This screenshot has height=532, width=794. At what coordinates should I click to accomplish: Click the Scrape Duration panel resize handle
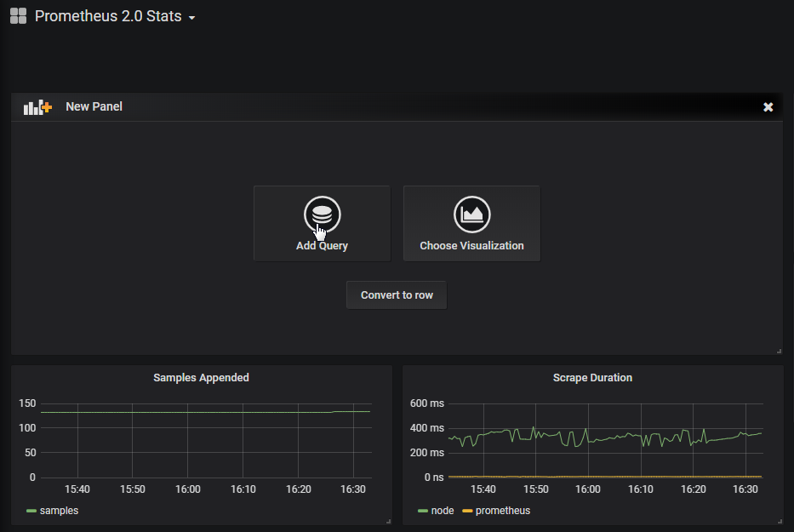point(780,521)
